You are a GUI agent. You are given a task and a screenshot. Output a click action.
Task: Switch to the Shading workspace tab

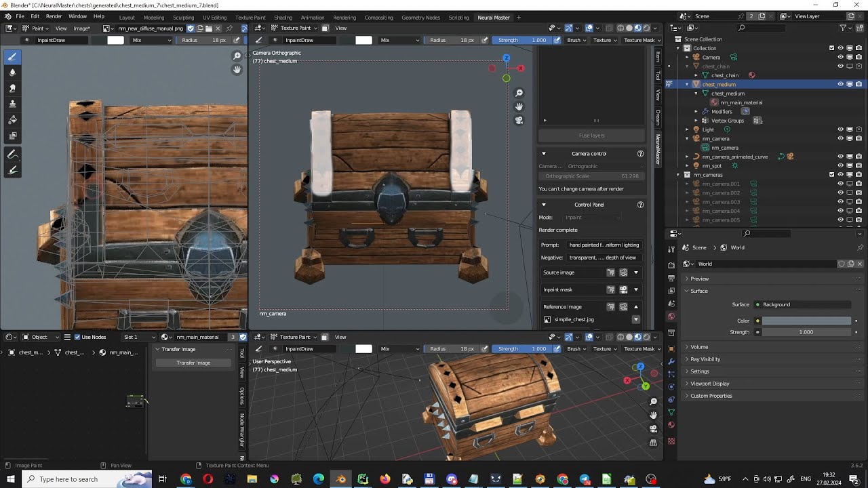coord(283,18)
